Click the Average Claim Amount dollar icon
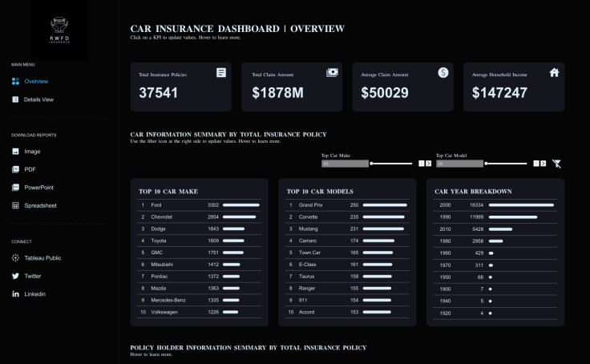The width and height of the screenshot is (590, 364). coord(443,73)
